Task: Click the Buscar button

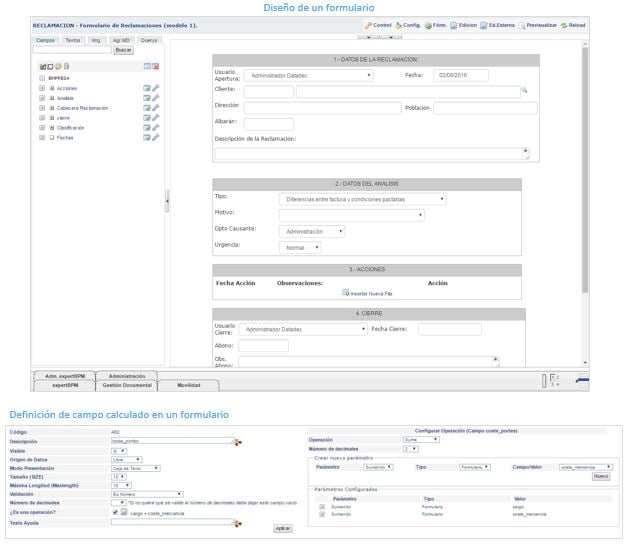Action: (123, 50)
